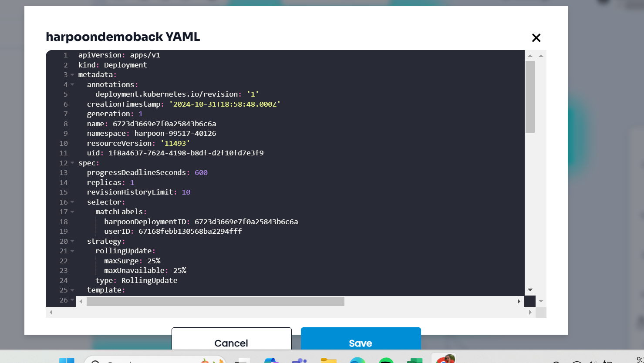Click the 'rollingUpdate:' key on line 21
Screen dimensions: 644x363
tap(126, 251)
